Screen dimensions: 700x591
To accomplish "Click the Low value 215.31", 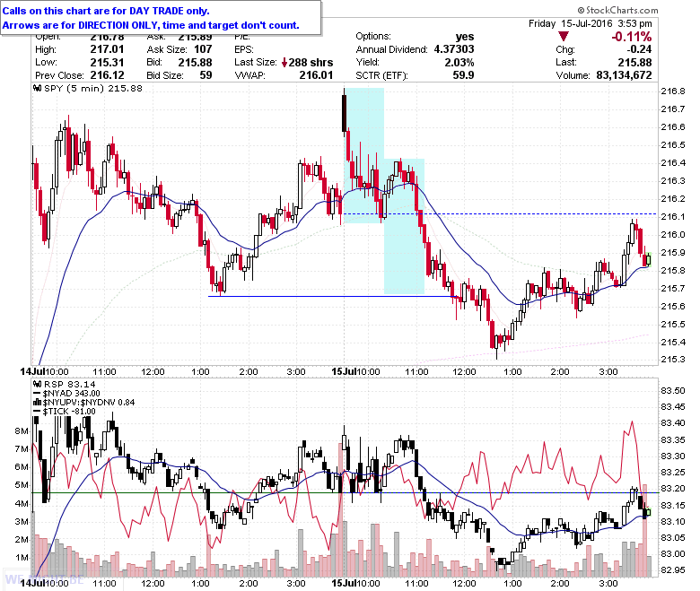I will point(107,63).
